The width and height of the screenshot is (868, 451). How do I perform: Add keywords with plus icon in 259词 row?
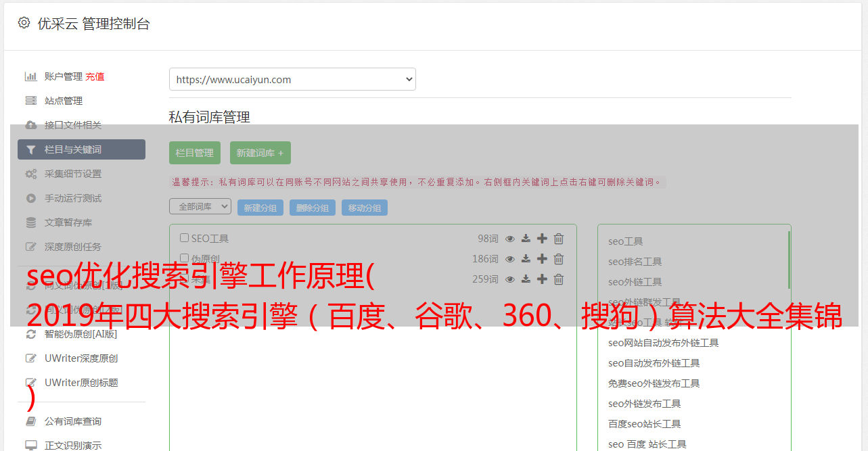tap(542, 279)
